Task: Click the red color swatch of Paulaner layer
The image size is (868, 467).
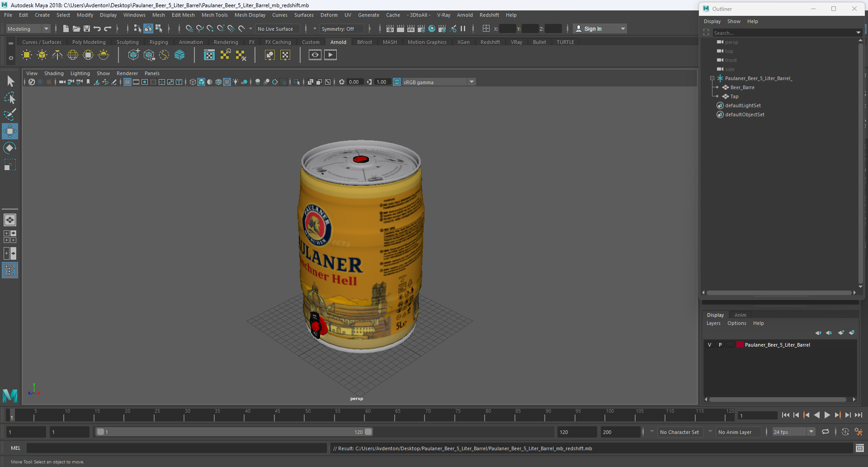Action: pyautogui.click(x=740, y=345)
